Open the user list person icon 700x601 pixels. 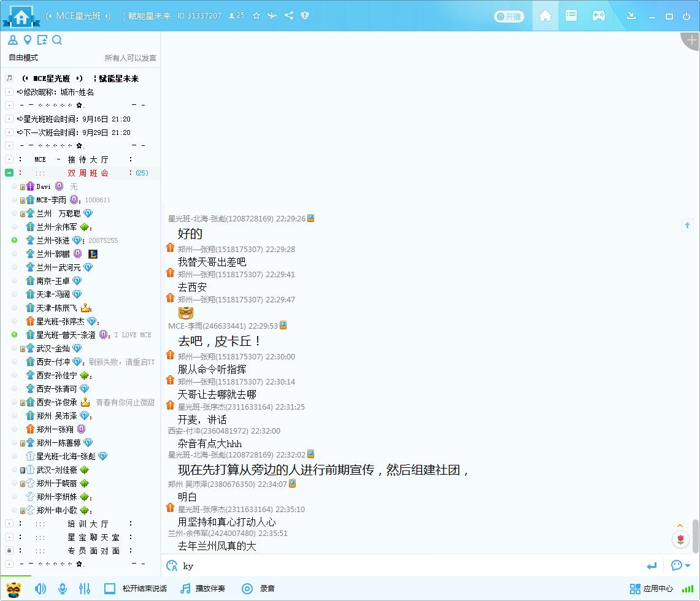(x=12, y=40)
